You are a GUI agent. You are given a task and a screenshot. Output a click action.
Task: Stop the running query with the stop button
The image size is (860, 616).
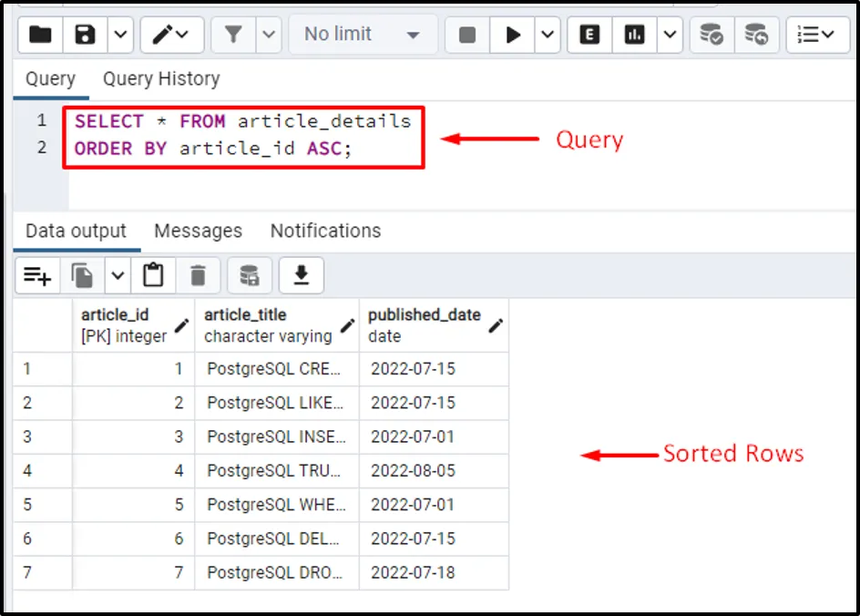[467, 35]
